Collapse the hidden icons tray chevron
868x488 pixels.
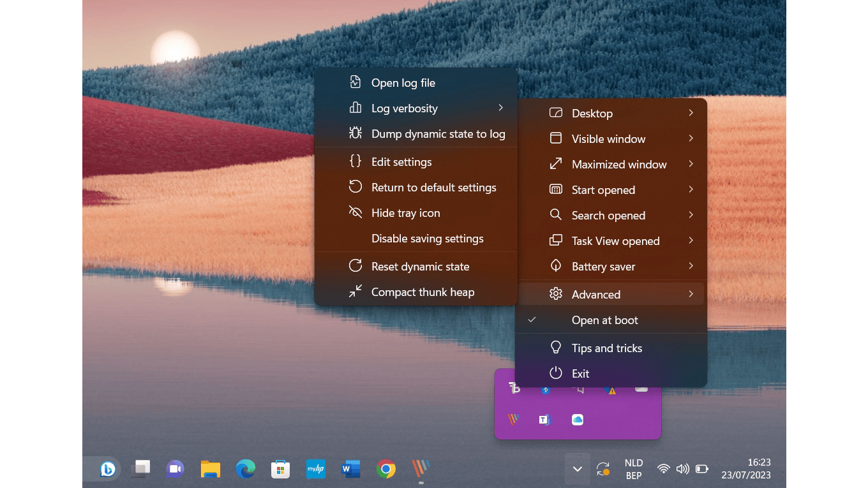[x=577, y=470]
